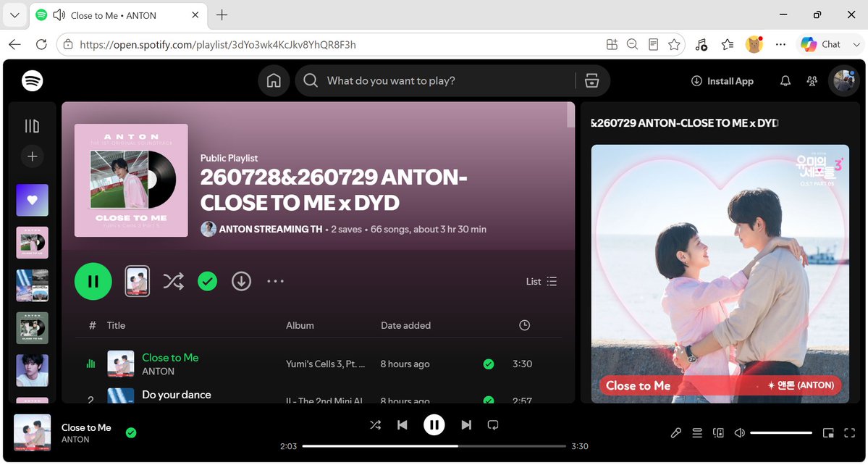The image size is (868, 465).
Task: Open the notifications bell
Action: point(785,81)
